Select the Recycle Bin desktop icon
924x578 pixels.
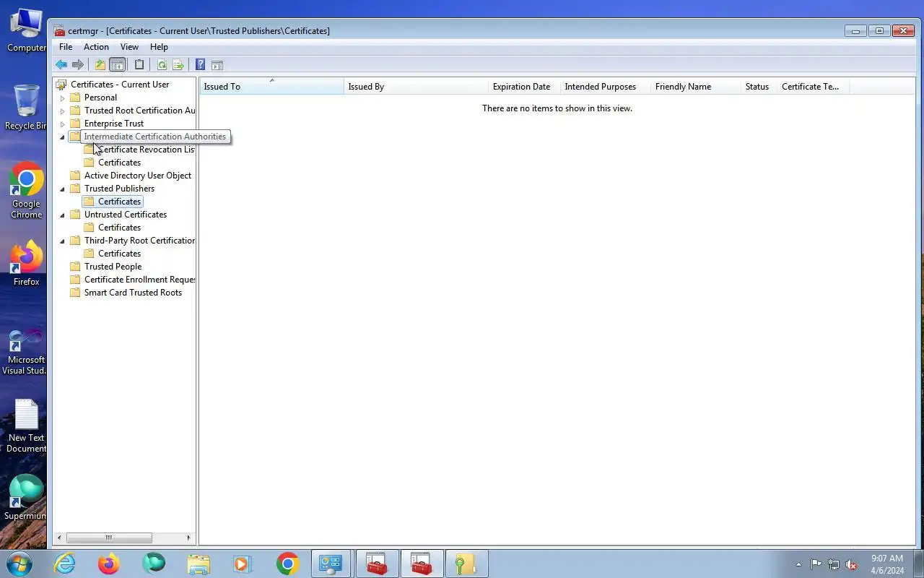click(x=26, y=107)
